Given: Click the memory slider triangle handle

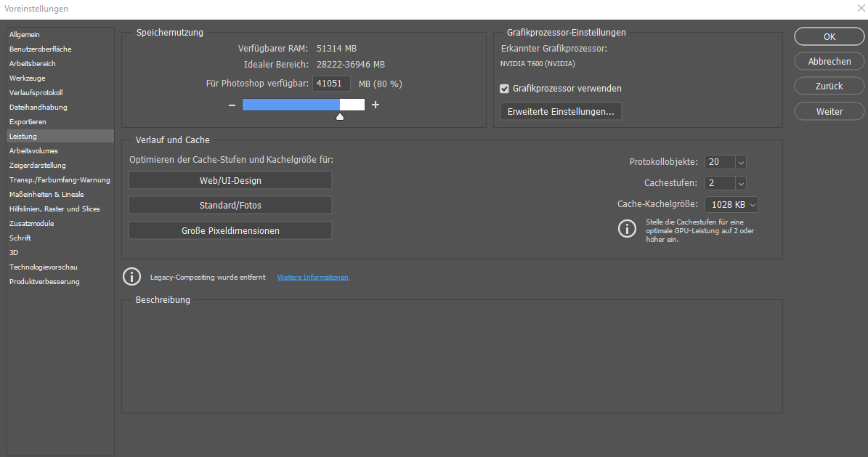Looking at the screenshot, I should (x=340, y=116).
